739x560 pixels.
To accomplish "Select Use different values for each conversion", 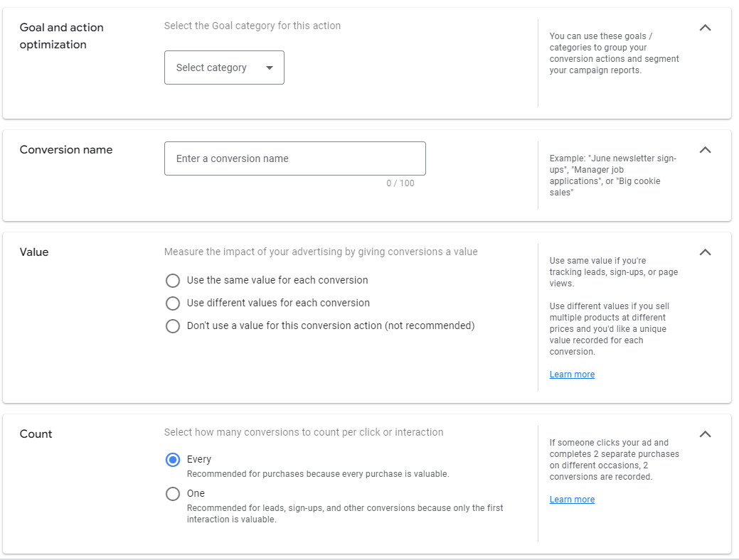I will click(x=173, y=303).
